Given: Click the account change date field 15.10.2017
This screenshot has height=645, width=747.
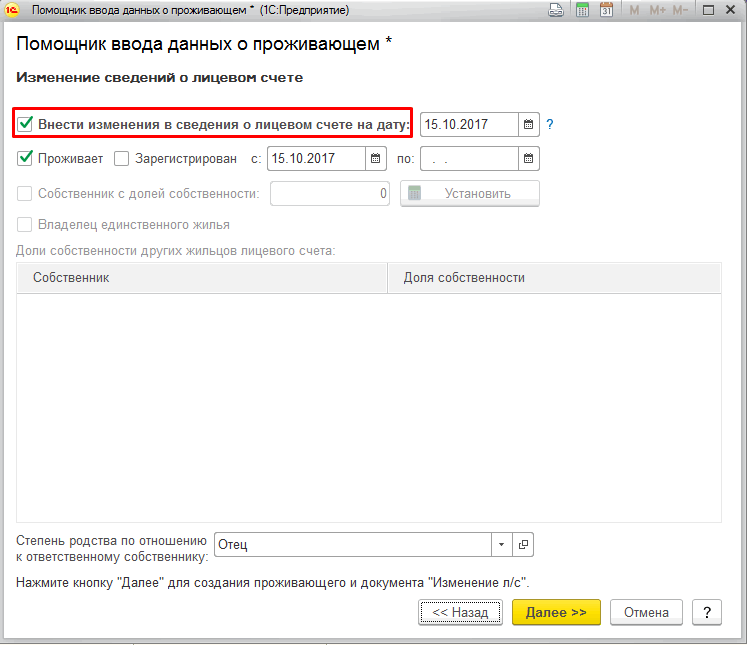Looking at the screenshot, I should (468, 125).
